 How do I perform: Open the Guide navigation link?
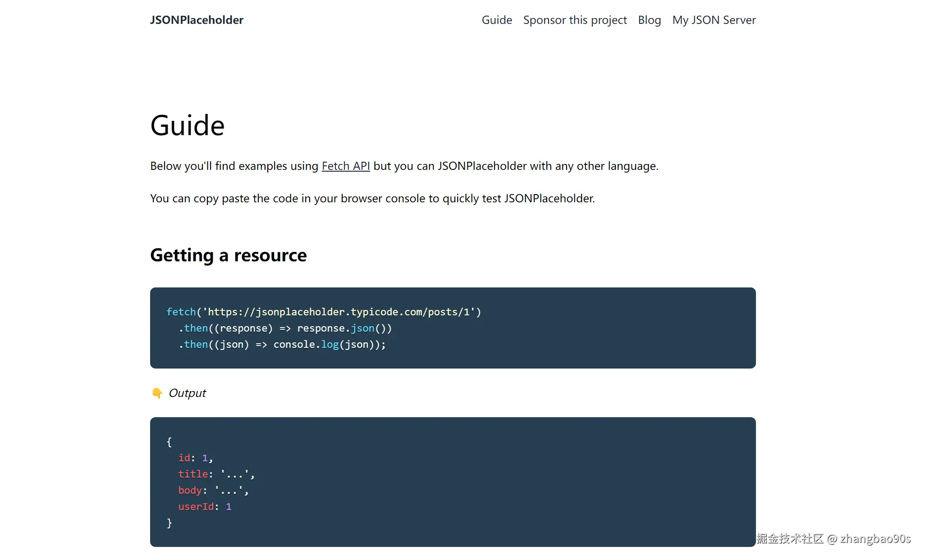(496, 20)
